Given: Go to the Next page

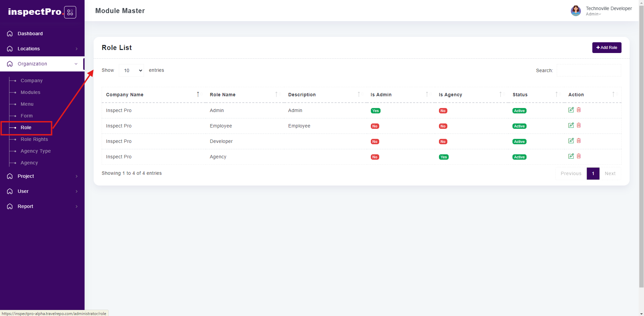Looking at the screenshot, I should (x=610, y=173).
